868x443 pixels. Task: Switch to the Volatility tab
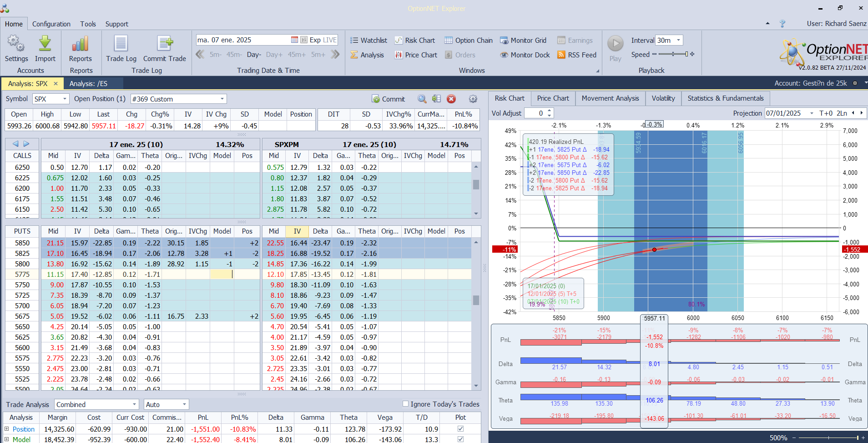coord(663,98)
